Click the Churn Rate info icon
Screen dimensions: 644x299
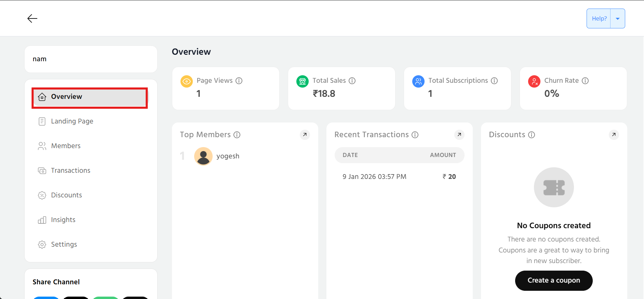click(585, 81)
